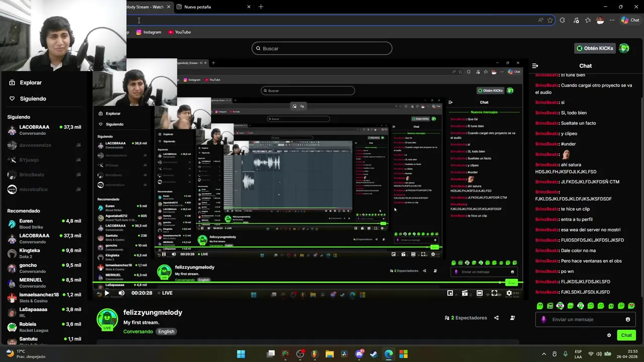The width and height of the screenshot is (644, 362).
Task: Open the player settings gear
Action: click(509, 293)
